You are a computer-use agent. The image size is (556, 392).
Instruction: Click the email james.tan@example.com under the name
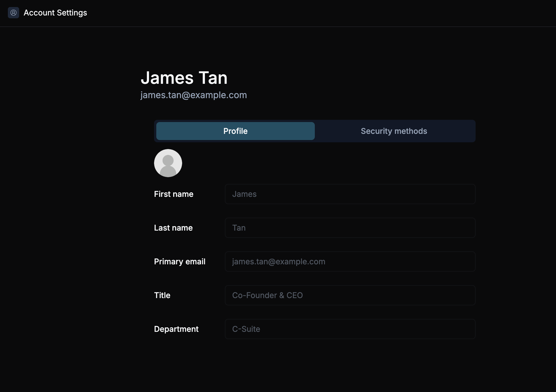click(193, 95)
